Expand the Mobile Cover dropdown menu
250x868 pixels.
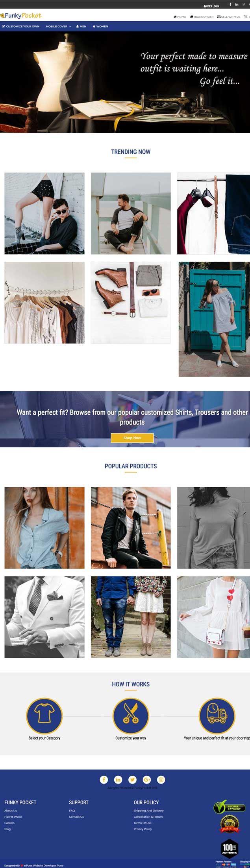58,26
